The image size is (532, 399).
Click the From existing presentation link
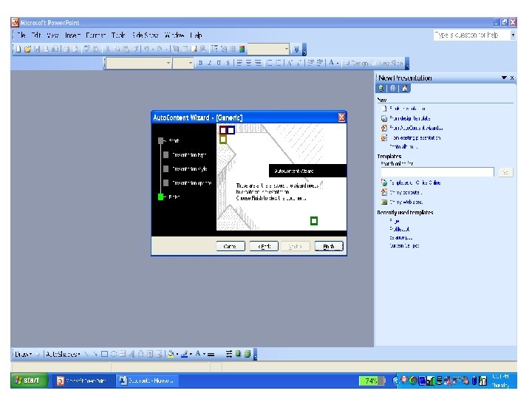click(415, 137)
